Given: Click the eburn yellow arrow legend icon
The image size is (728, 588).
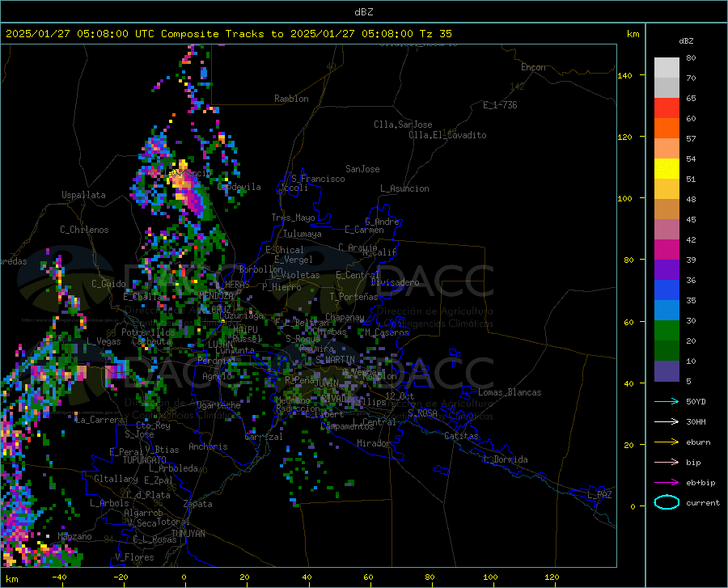Looking at the screenshot, I should tap(667, 442).
